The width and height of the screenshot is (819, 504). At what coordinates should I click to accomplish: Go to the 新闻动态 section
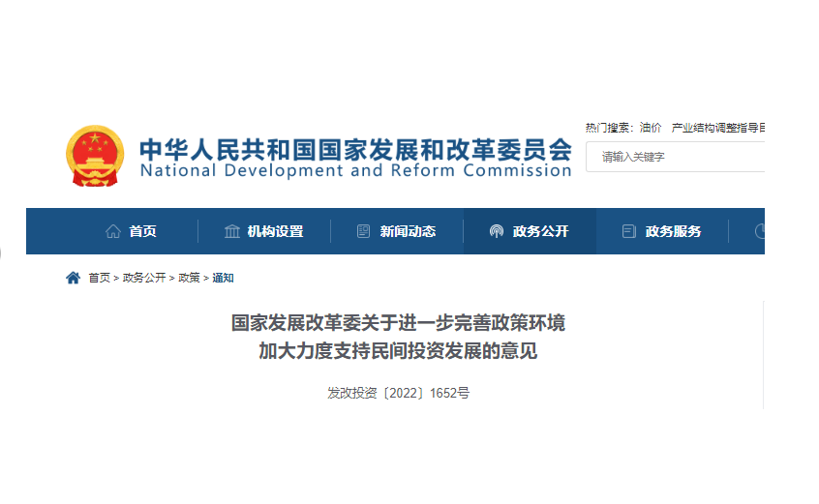[x=408, y=231]
